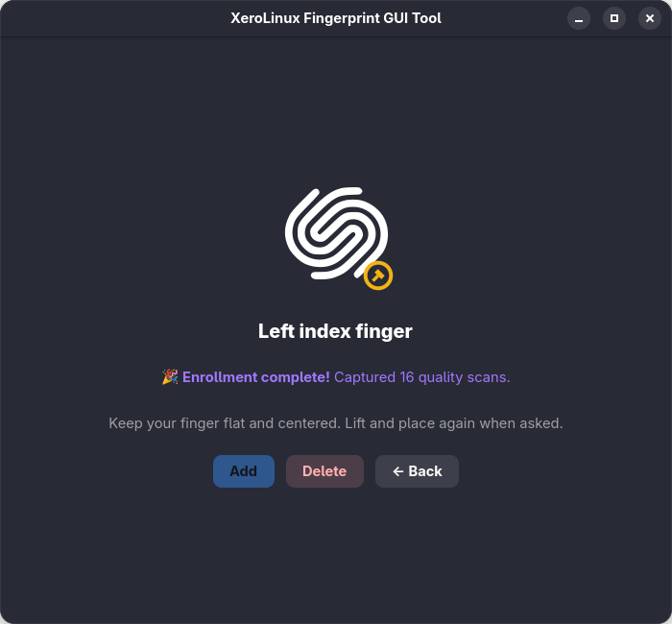Click the word "finger" in the heading

point(384,331)
